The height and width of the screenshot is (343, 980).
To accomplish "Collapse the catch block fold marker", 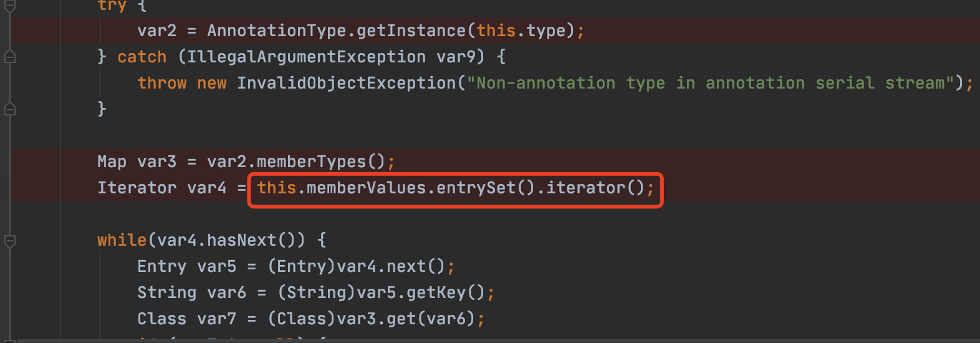I will tap(10, 57).
